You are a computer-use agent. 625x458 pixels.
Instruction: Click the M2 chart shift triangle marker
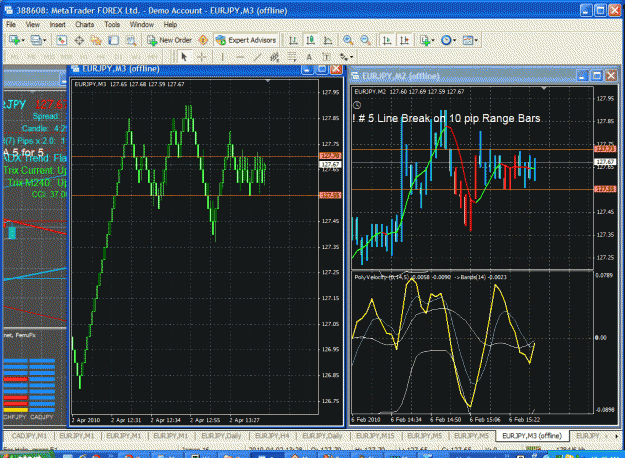click(x=544, y=88)
